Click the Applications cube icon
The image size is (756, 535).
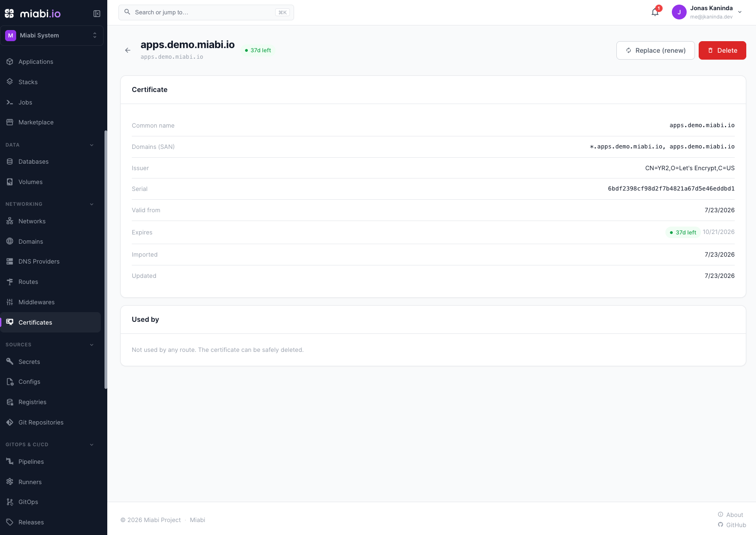tap(10, 61)
